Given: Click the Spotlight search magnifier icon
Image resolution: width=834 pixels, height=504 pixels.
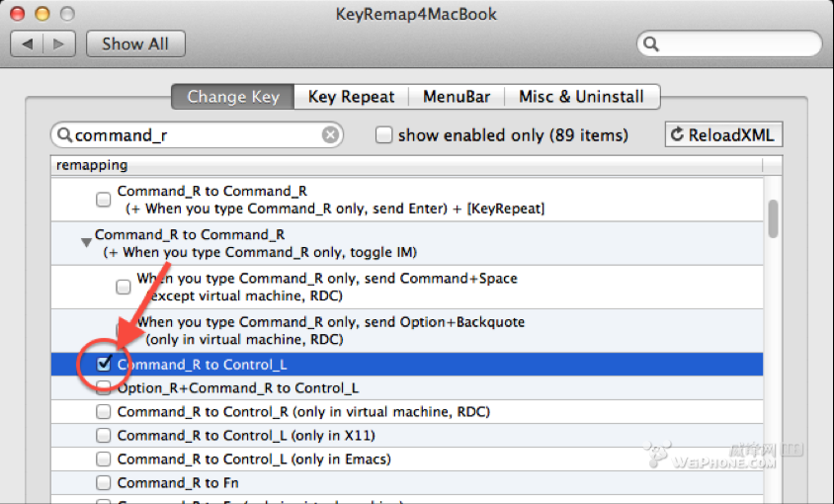Looking at the screenshot, I should point(651,43).
